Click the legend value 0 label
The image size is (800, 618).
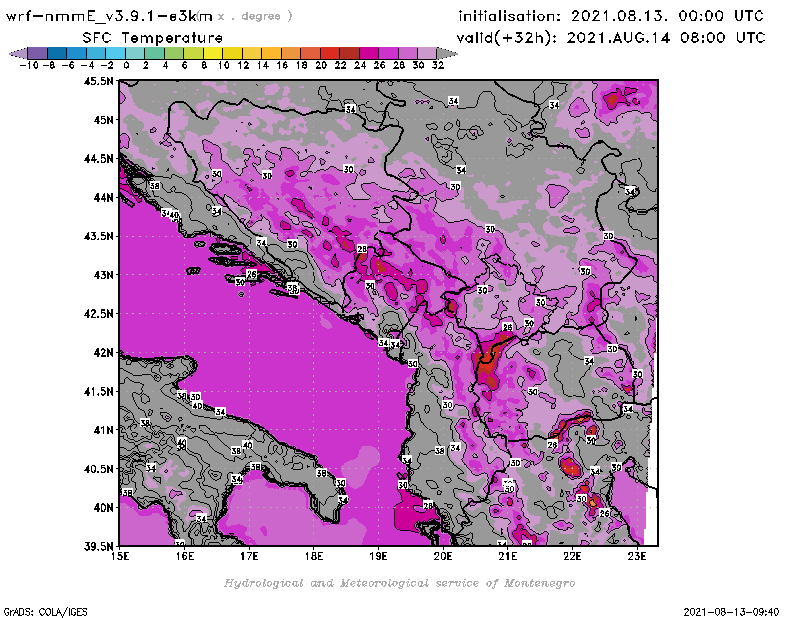(x=126, y=65)
